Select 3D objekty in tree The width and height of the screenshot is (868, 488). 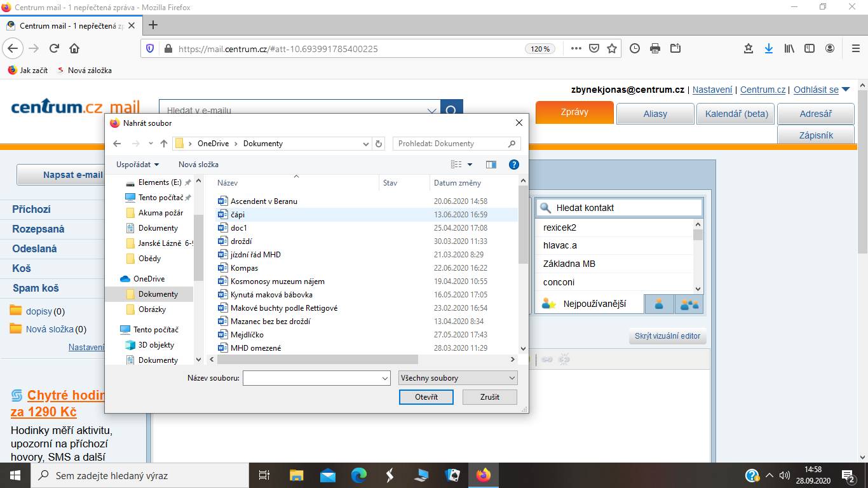point(156,345)
